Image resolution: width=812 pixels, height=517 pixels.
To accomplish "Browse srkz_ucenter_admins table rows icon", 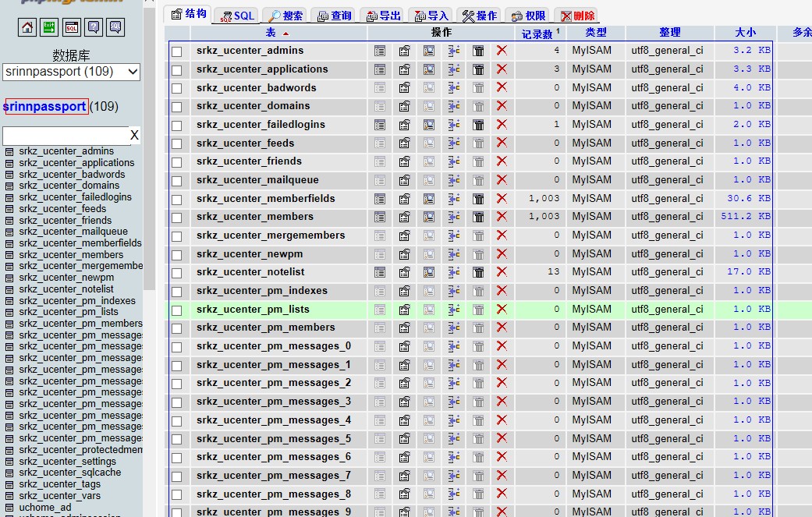I will tap(380, 51).
